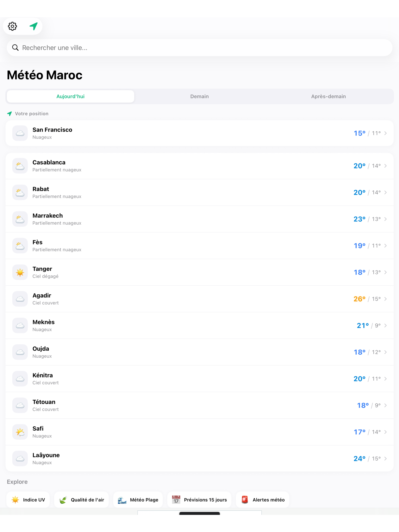
Task: Expand Marrakech row chevron
Action: tap(386, 219)
